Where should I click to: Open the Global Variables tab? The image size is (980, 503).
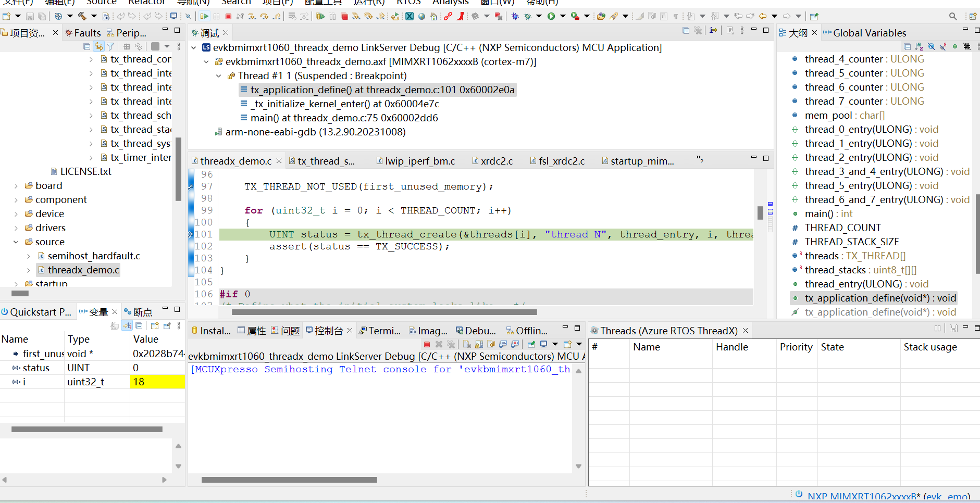[865, 33]
